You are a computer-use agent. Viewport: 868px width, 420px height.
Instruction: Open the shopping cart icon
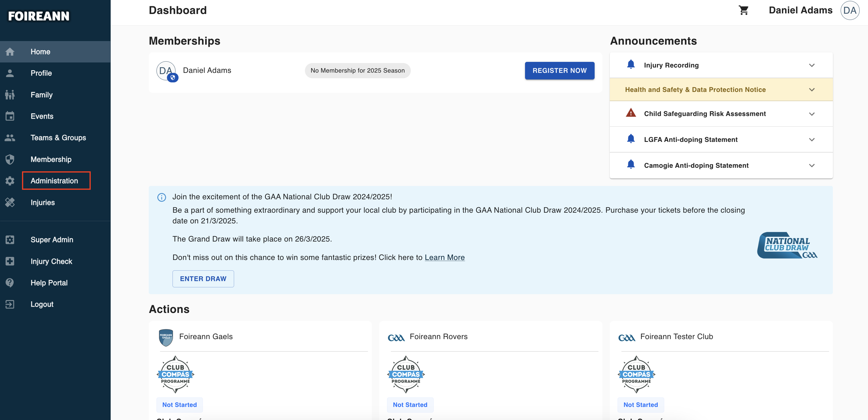[x=743, y=10]
